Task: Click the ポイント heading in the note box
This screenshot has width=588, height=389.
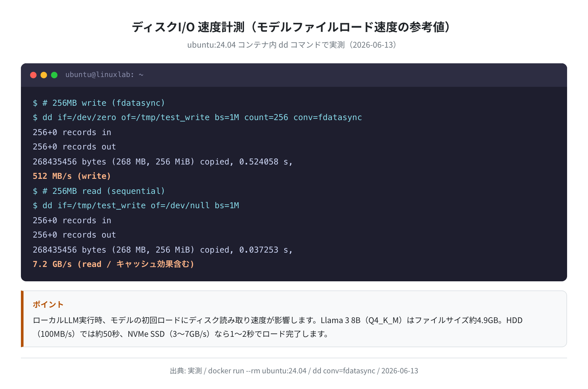Action: pos(48,304)
